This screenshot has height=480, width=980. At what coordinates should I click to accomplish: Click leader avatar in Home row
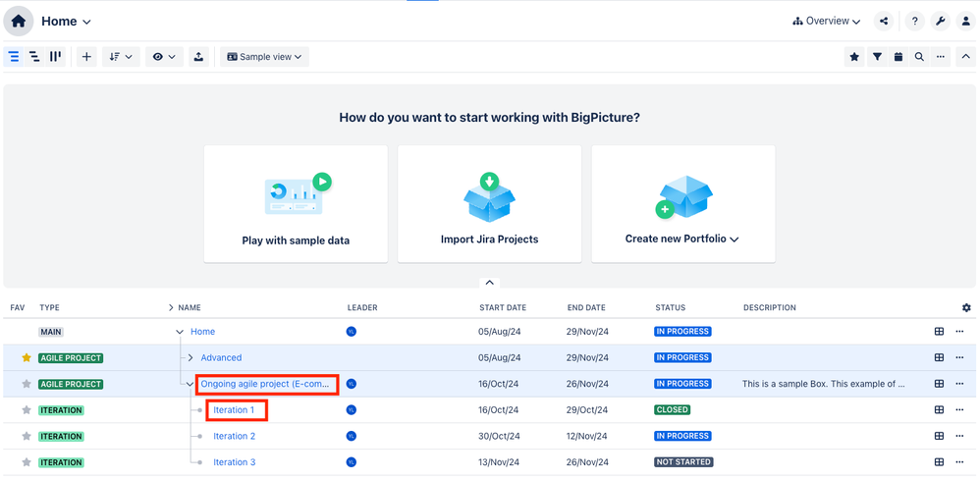(352, 332)
